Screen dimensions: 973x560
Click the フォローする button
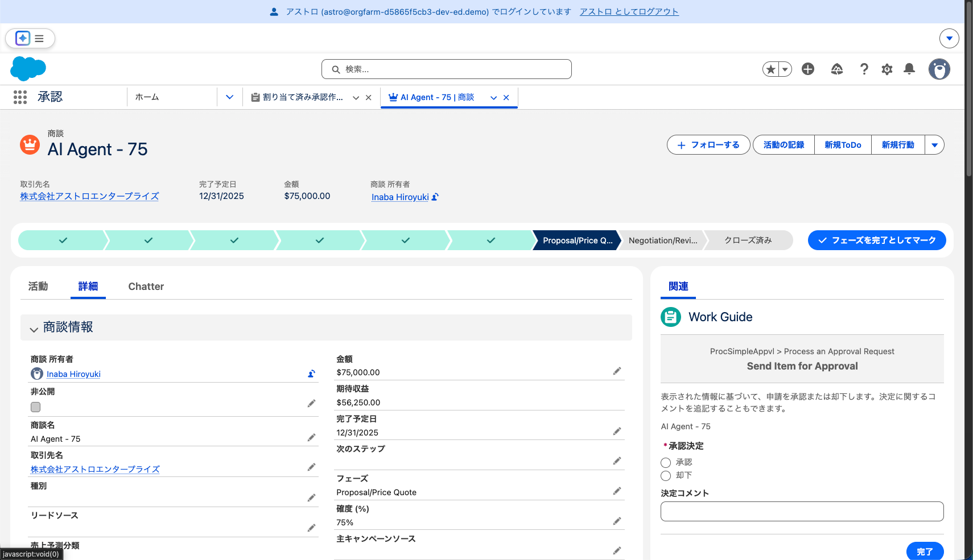tap(708, 145)
